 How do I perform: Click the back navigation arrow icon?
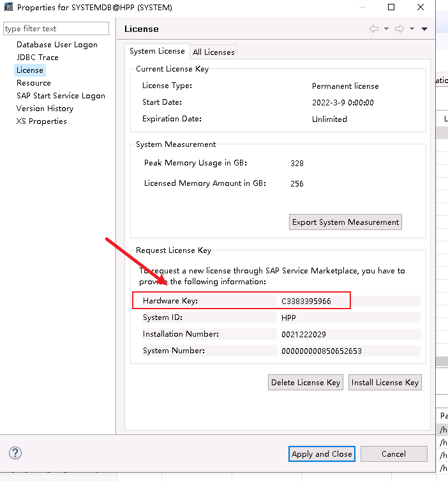pyautogui.click(x=373, y=29)
